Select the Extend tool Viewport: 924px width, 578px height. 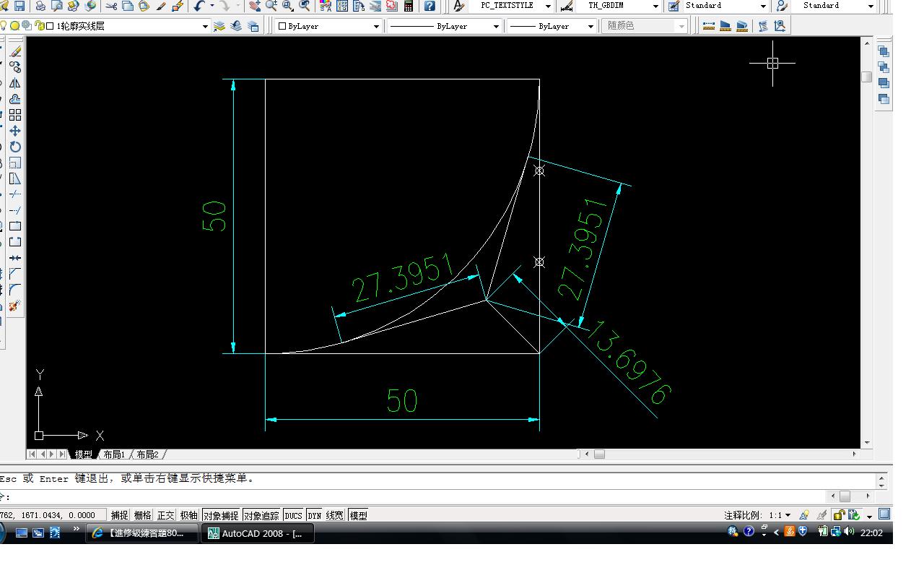(14, 210)
